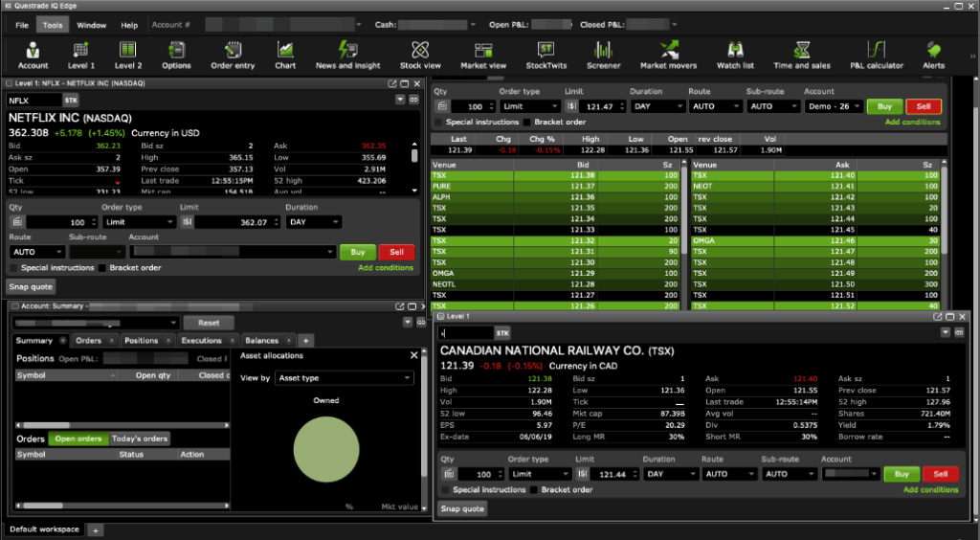Open the P&L calculator
This screenshot has width=980, height=540.
pos(877,55)
